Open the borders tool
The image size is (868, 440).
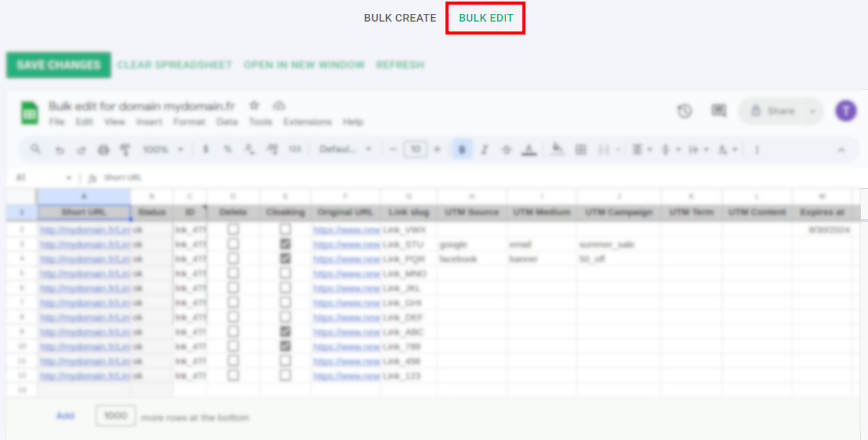[580, 150]
